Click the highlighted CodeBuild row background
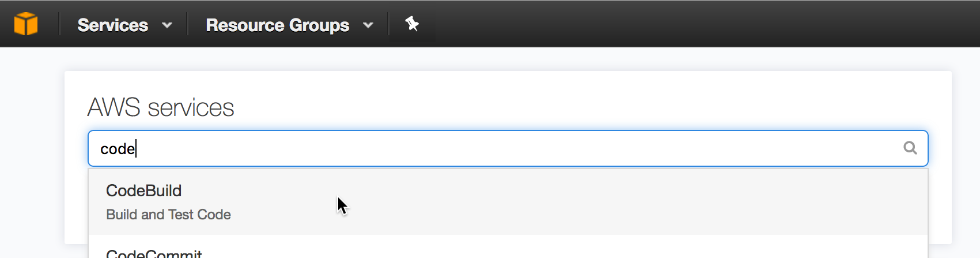 tap(576, 202)
